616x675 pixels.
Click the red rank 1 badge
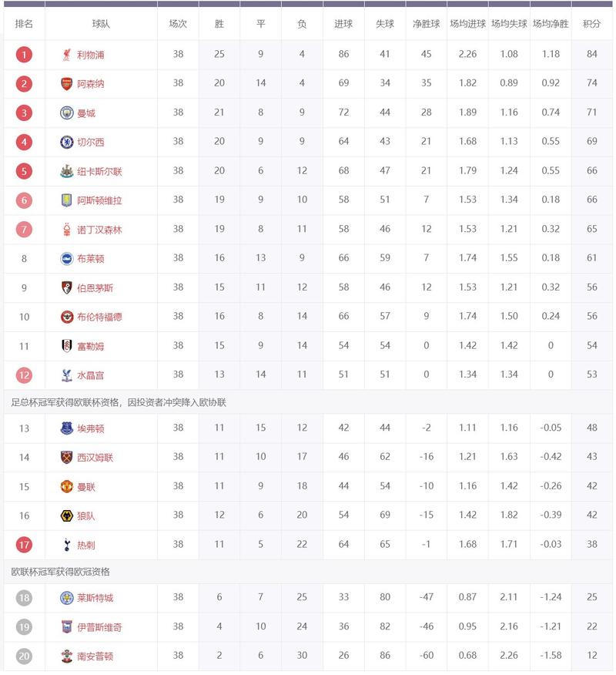coord(24,55)
